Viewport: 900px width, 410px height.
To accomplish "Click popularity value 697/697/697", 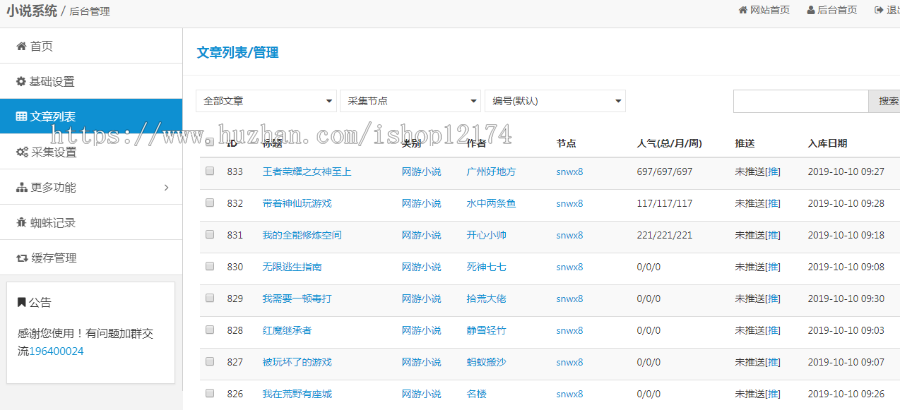I will (665, 171).
